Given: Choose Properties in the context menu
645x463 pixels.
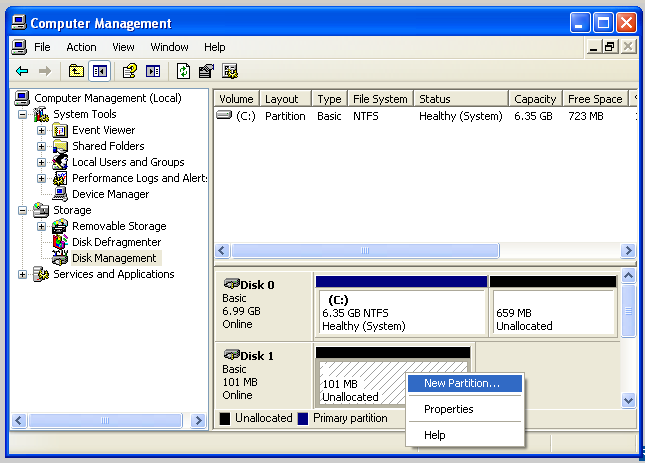Looking at the screenshot, I should (448, 409).
